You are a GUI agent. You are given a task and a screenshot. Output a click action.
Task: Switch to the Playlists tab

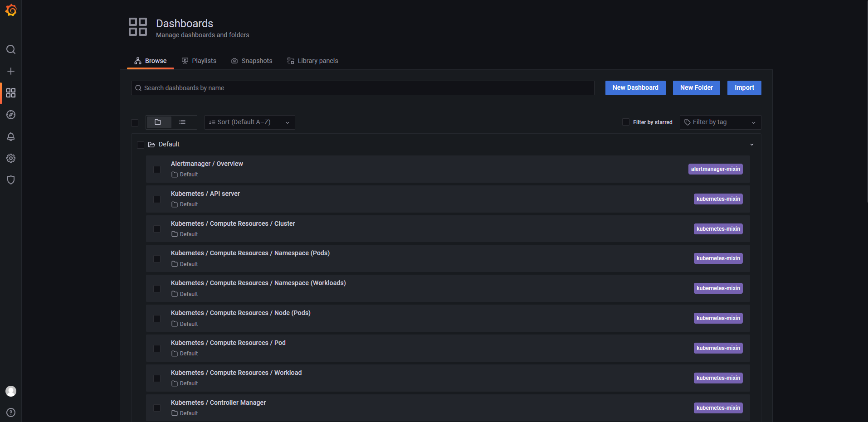199,61
